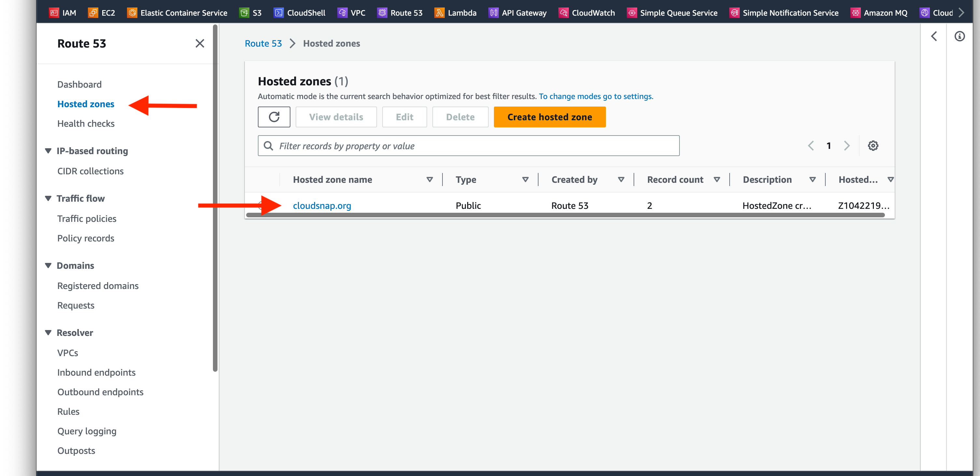Collapse the Traffic flow section
Viewport: 980px width, 476px height.
48,198
